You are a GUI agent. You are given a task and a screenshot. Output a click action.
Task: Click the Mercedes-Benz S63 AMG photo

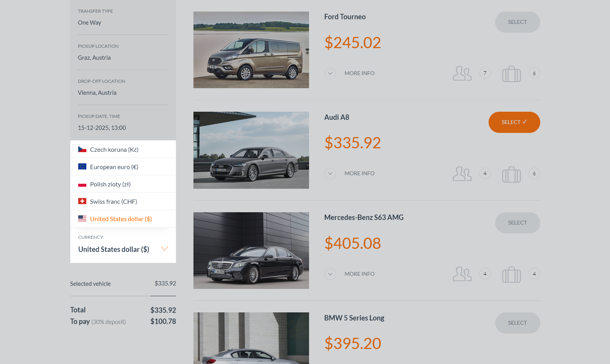tap(251, 250)
